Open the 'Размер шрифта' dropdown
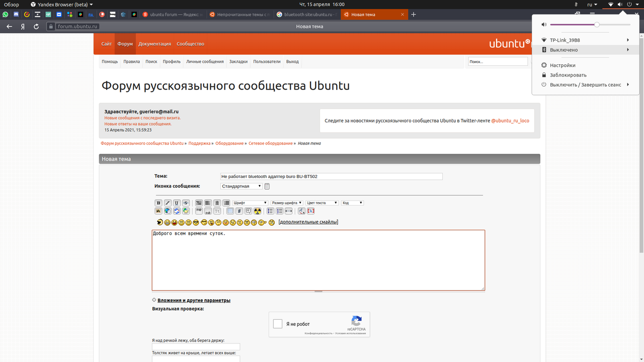Image resolution: width=644 pixels, height=362 pixels. click(286, 202)
